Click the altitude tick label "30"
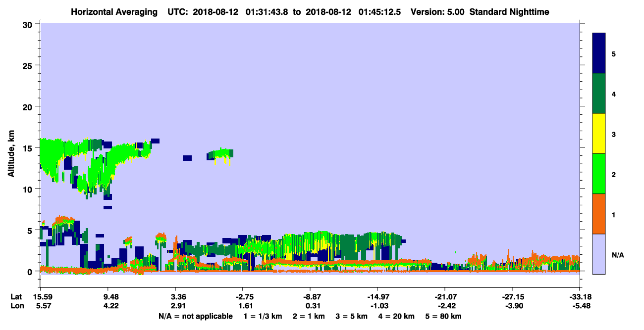This screenshot has width=644, height=330. (29, 24)
